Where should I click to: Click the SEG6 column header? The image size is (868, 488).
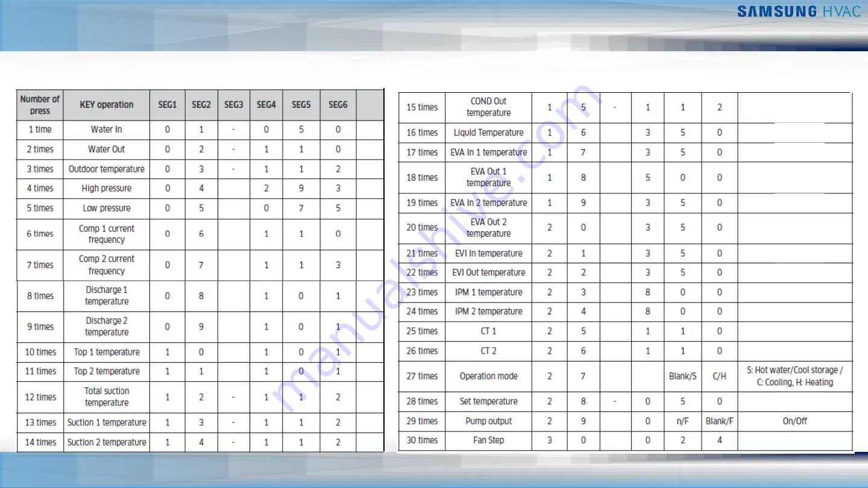(x=338, y=105)
